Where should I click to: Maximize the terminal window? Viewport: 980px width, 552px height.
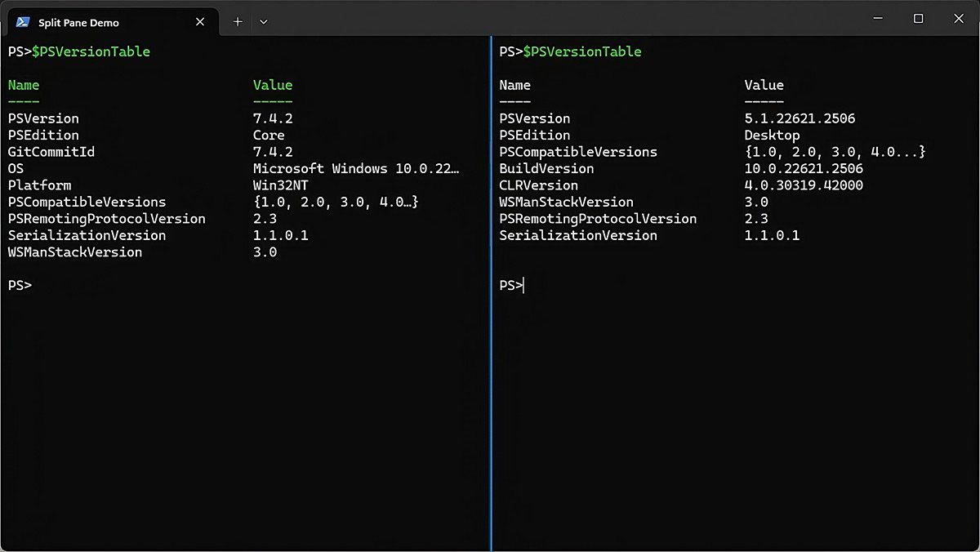click(918, 19)
